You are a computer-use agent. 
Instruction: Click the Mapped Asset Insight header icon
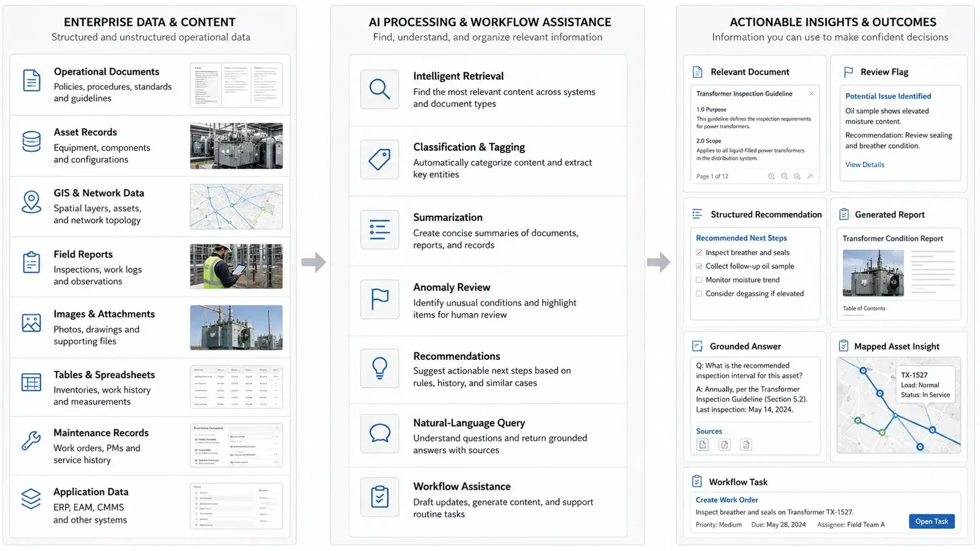pyautogui.click(x=843, y=346)
